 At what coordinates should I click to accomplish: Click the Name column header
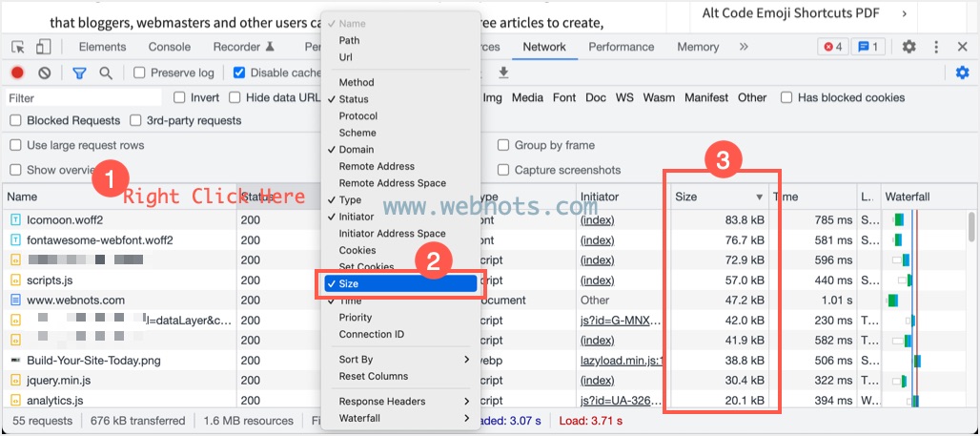pyautogui.click(x=121, y=197)
